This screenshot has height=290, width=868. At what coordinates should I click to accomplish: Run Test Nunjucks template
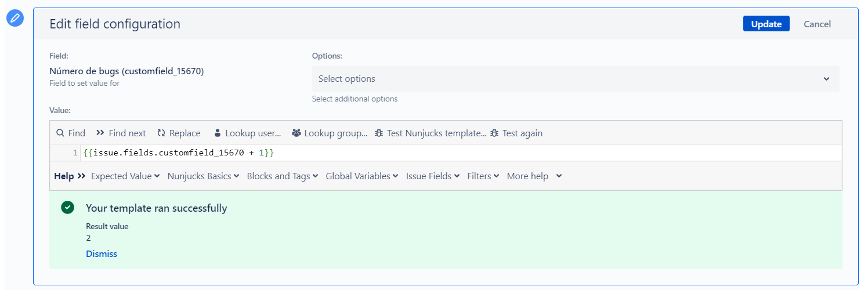click(431, 133)
